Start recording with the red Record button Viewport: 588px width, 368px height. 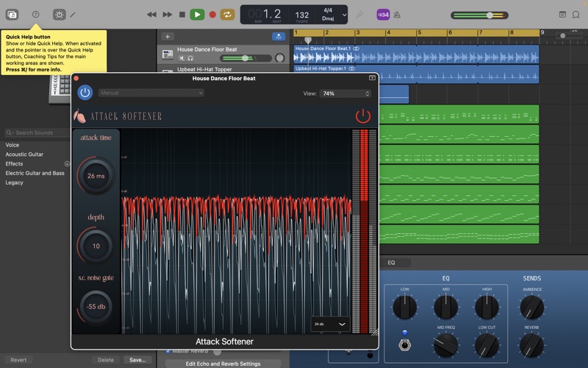(212, 15)
